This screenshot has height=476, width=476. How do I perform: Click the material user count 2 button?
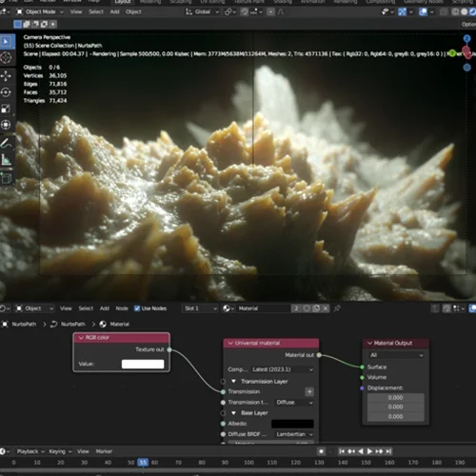point(296,308)
